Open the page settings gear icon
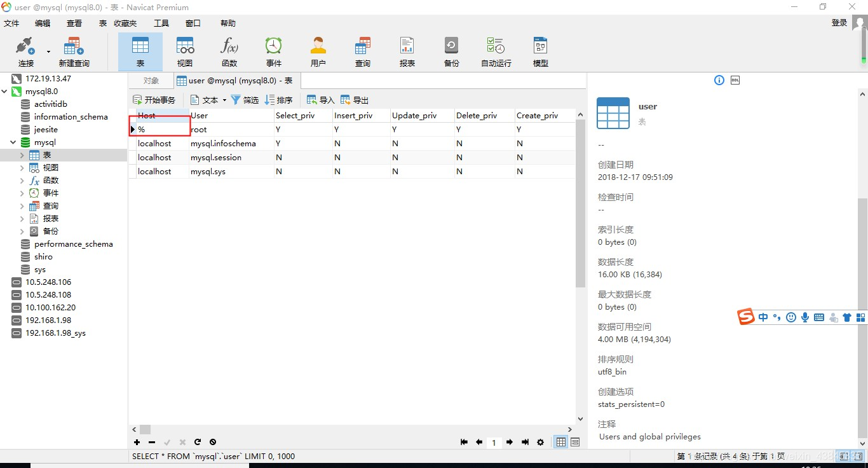The width and height of the screenshot is (868, 468). (x=541, y=443)
